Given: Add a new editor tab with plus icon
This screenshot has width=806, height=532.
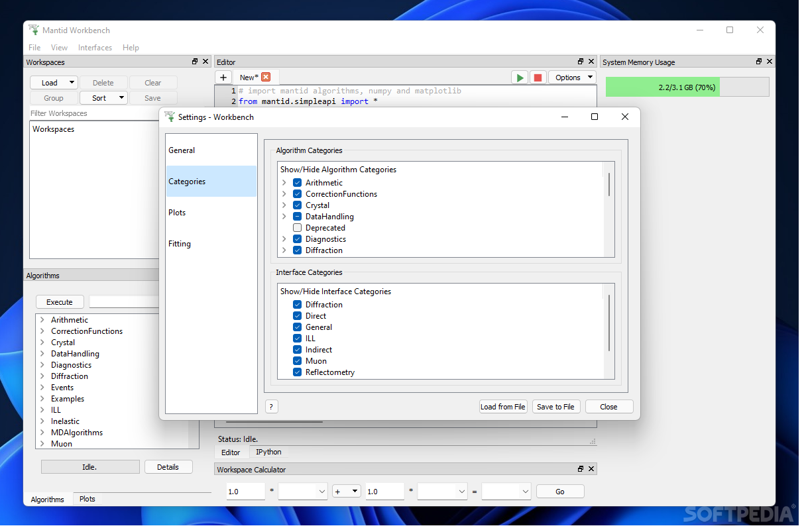Looking at the screenshot, I should click(223, 78).
